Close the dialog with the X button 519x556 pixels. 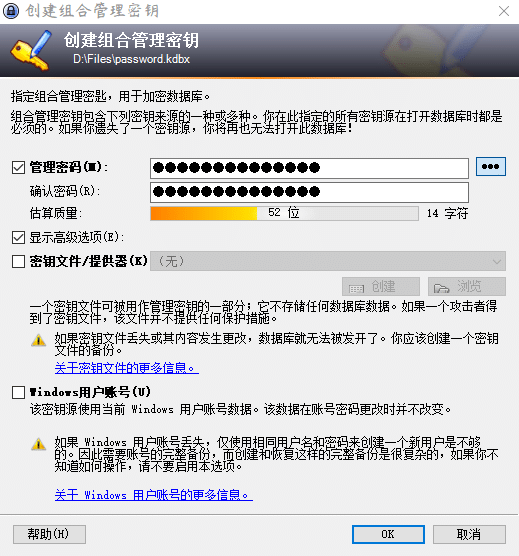[x=504, y=11]
